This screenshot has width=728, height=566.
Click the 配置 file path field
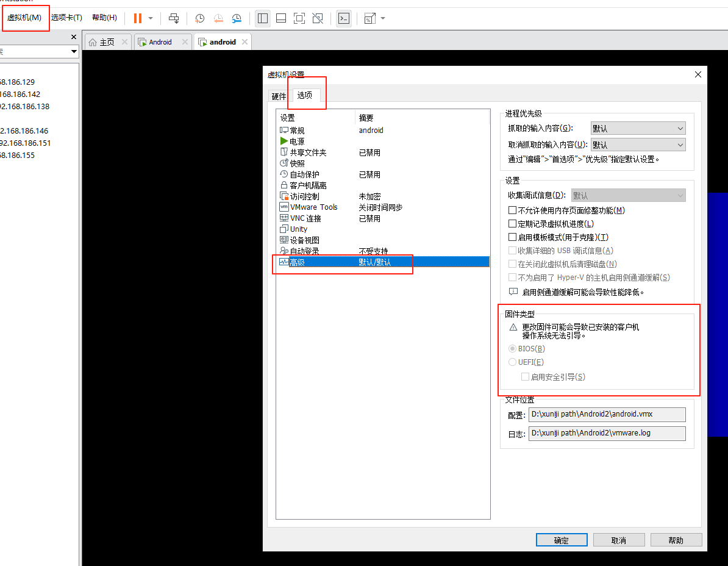[607, 414]
